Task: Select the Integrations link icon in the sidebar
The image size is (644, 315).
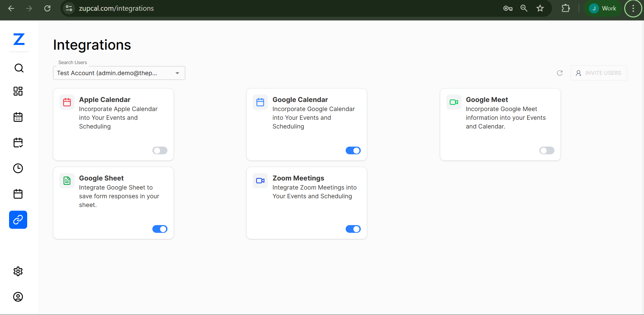Action: pos(18,220)
